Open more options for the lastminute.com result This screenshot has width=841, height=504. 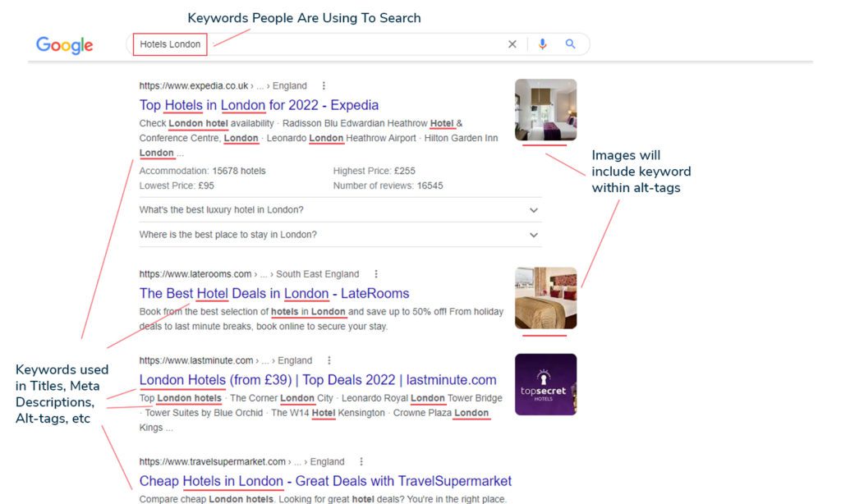[x=329, y=360]
